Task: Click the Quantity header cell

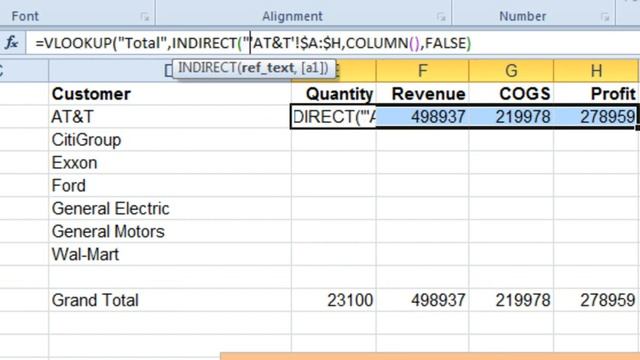Action: pyautogui.click(x=333, y=94)
